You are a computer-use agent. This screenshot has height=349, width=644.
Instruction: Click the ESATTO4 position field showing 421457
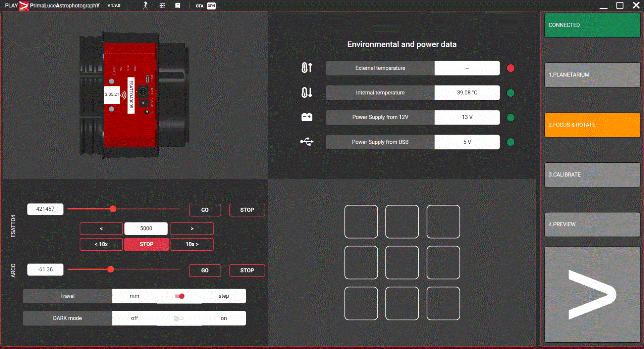click(45, 209)
